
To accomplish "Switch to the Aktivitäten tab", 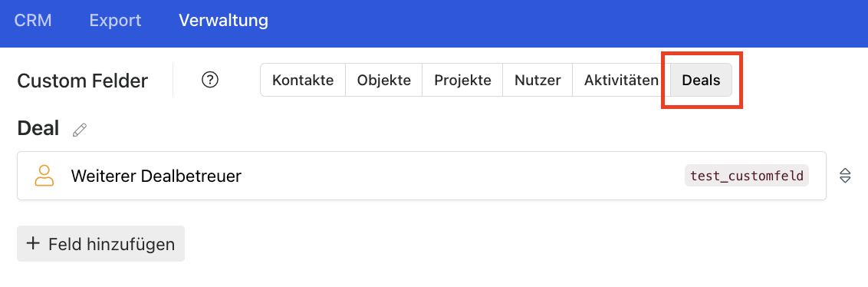I will click(x=621, y=81).
